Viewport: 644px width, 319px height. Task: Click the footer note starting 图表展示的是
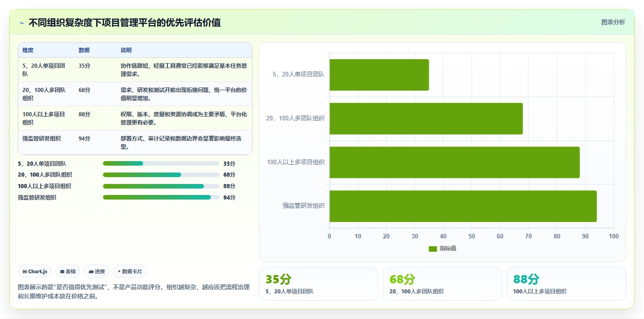click(134, 292)
